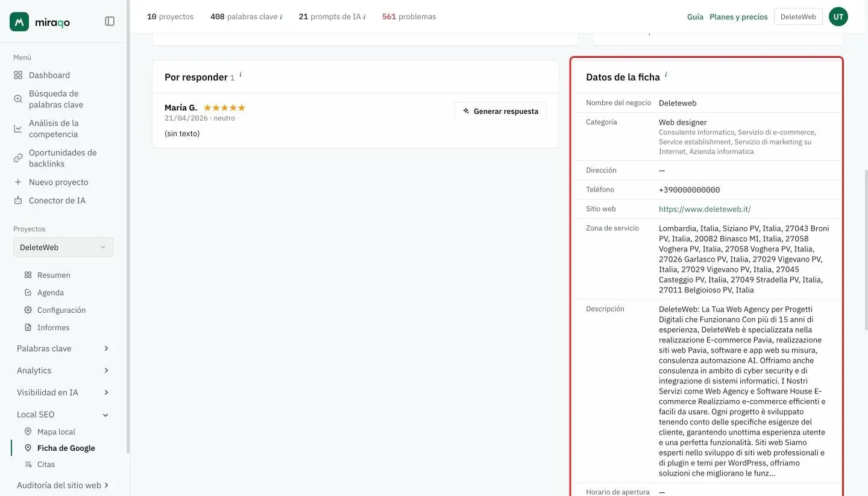Click the miraqo logo icon
Screen dimensions: 868x496
(19, 22)
